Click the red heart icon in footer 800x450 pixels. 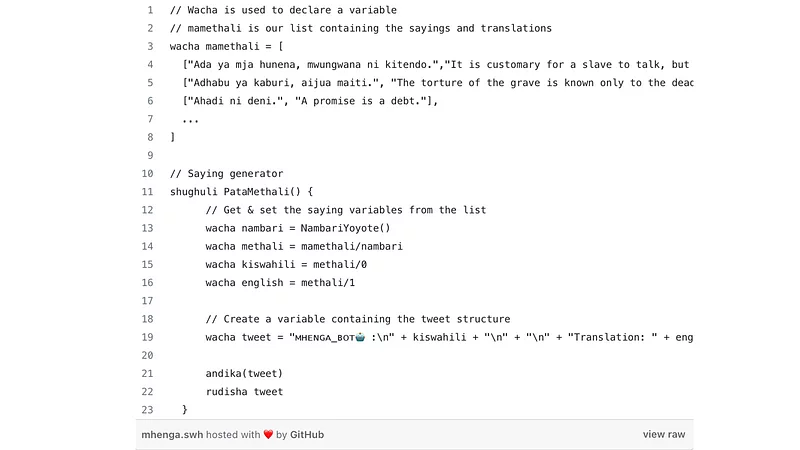click(268, 435)
